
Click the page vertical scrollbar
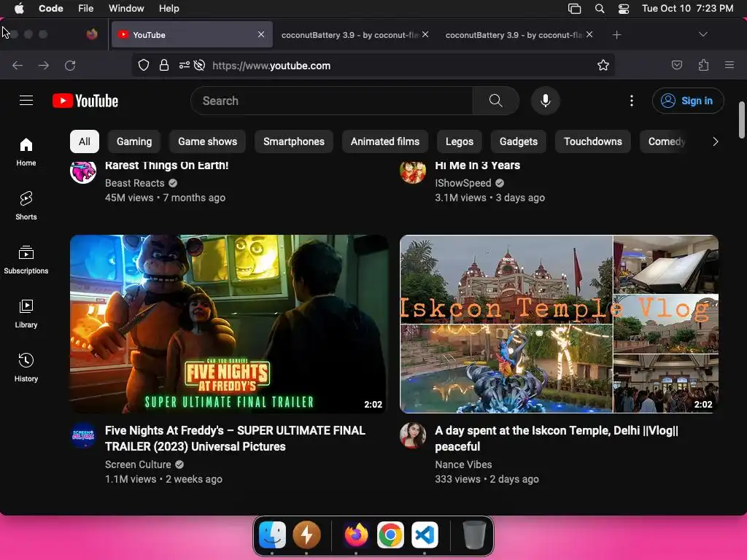742,119
